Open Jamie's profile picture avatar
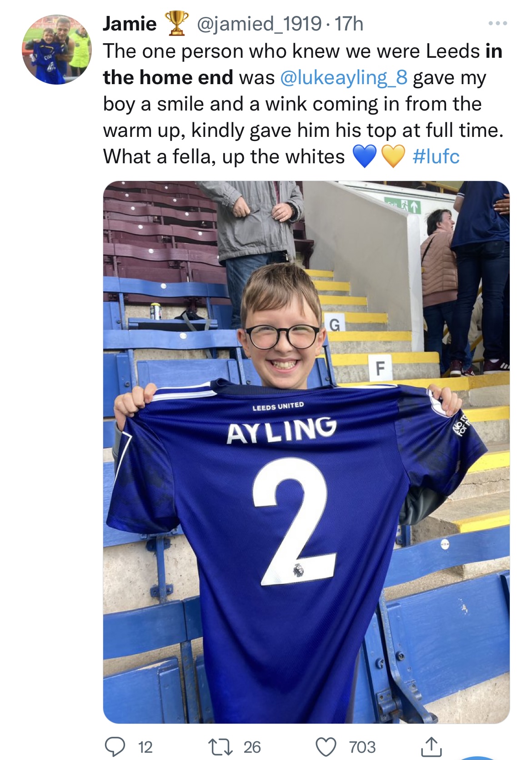Image resolution: width=532 pixels, height=760 pixels. 57,50
